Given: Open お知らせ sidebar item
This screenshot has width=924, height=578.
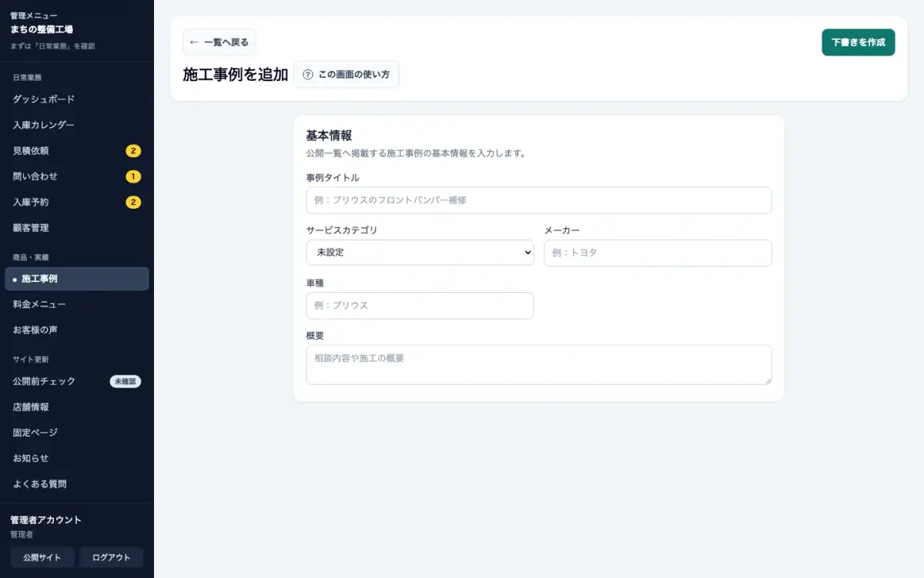Looking at the screenshot, I should pos(77,459).
